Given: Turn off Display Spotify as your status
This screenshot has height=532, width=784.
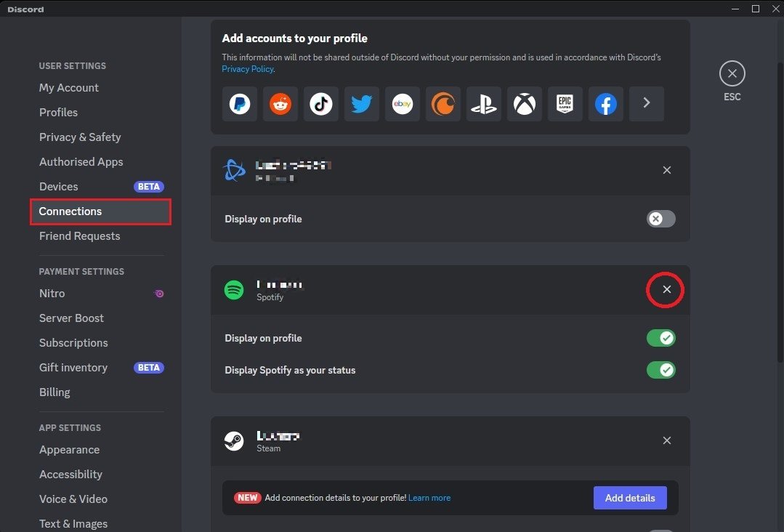Looking at the screenshot, I should pos(661,370).
